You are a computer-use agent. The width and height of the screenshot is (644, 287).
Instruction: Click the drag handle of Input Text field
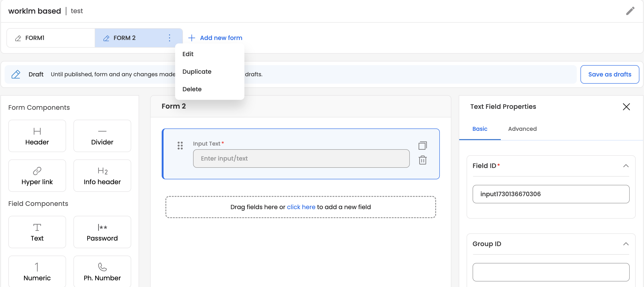(180, 146)
